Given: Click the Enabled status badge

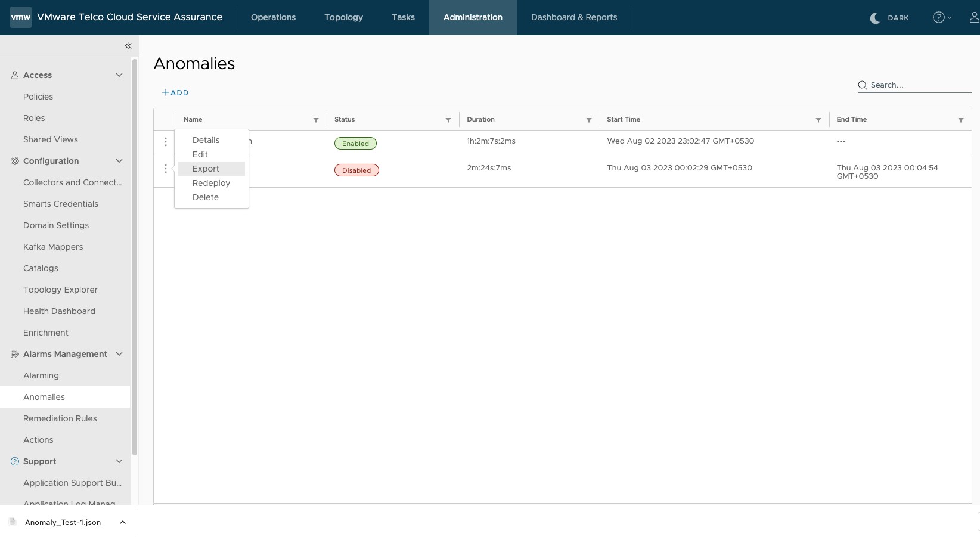Looking at the screenshot, I should (355, 144).
